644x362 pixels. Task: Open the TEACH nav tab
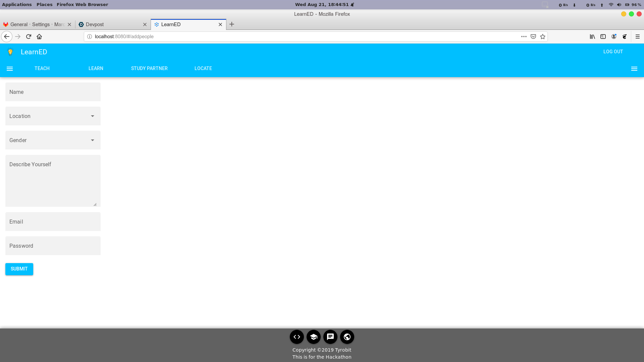[42, 68]
